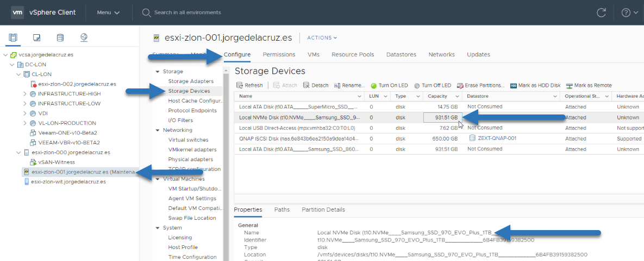This screenshot has width=644, height=261.
Task: Click the vSphere Client vm logo
Action: tap(17, 12)
